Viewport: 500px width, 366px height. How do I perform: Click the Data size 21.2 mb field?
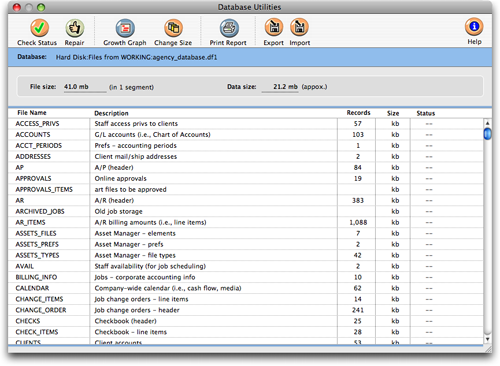point(280,87)
